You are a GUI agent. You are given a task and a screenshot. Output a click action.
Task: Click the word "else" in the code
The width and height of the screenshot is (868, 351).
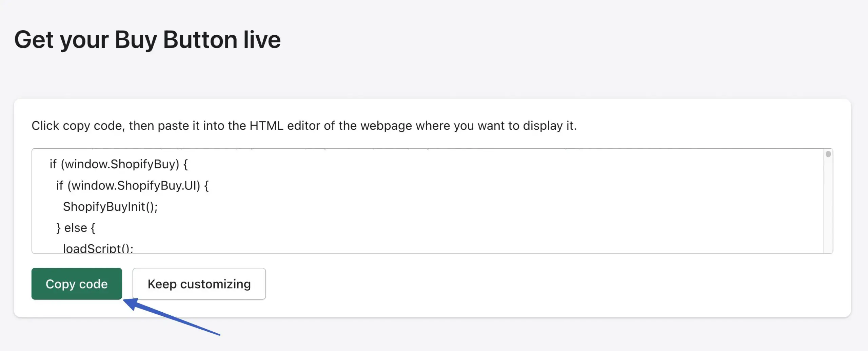pos(76,228)
